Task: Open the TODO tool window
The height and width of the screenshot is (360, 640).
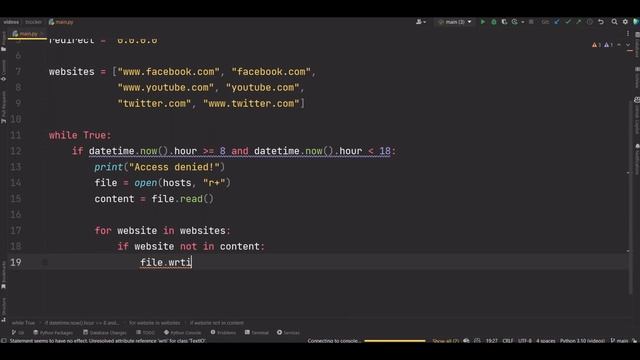Action: tap(146, 333)
